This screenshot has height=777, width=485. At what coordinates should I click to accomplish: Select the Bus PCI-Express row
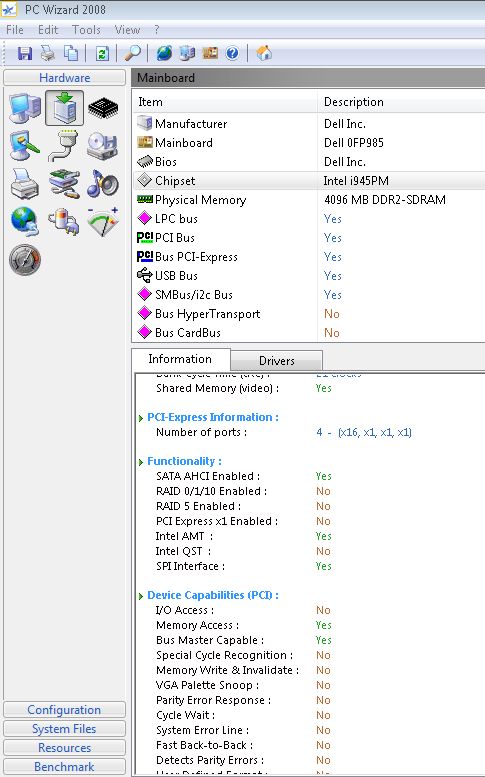coord(309,257)
